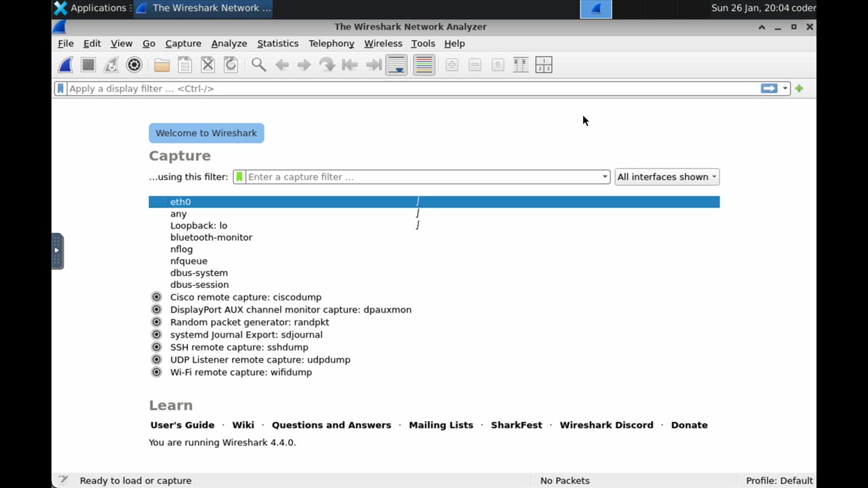868x488 pixels.
Task: Open the Statistics menu
Action: pyautogui.click(x=278, y=43)
